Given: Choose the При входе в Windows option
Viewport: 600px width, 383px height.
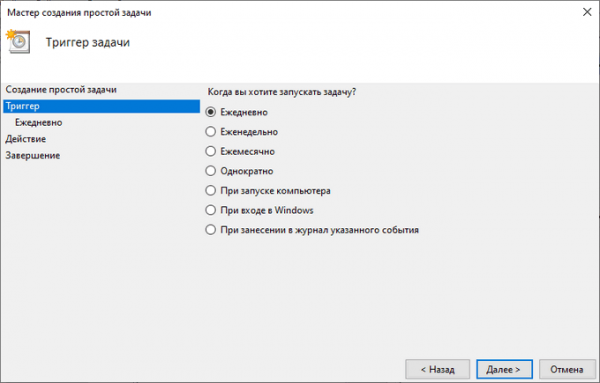Looking at the screenshot, I should pos(210,210).
